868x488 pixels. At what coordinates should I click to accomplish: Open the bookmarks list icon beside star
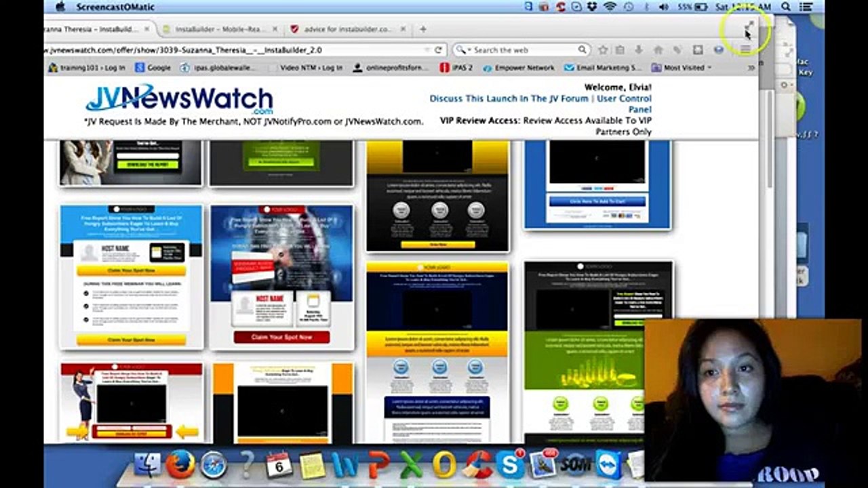pos(620,50)
